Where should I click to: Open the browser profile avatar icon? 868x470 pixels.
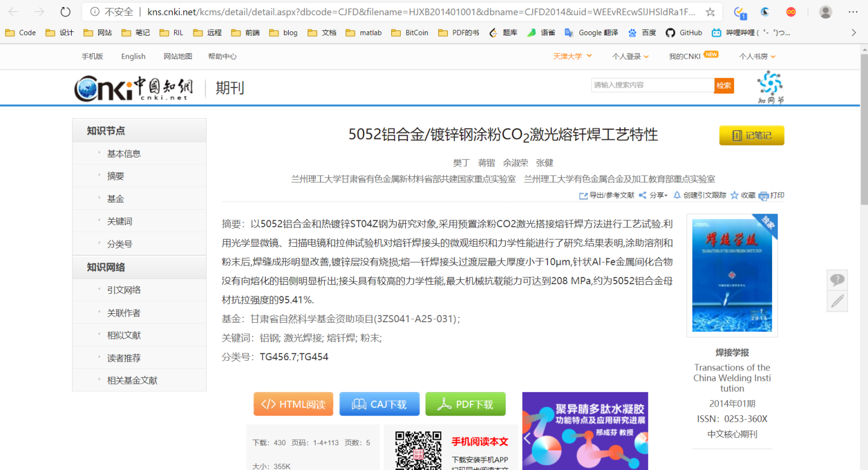[826, 11]
